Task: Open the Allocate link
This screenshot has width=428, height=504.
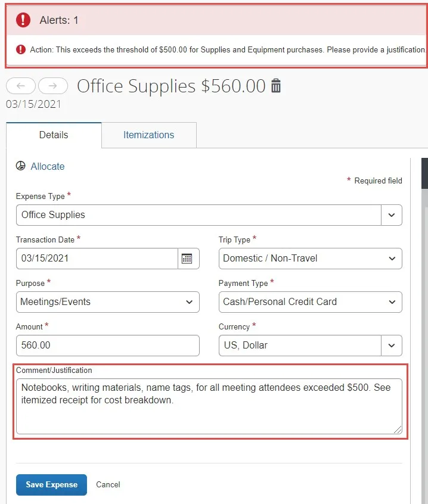Action: coord(48,166)
